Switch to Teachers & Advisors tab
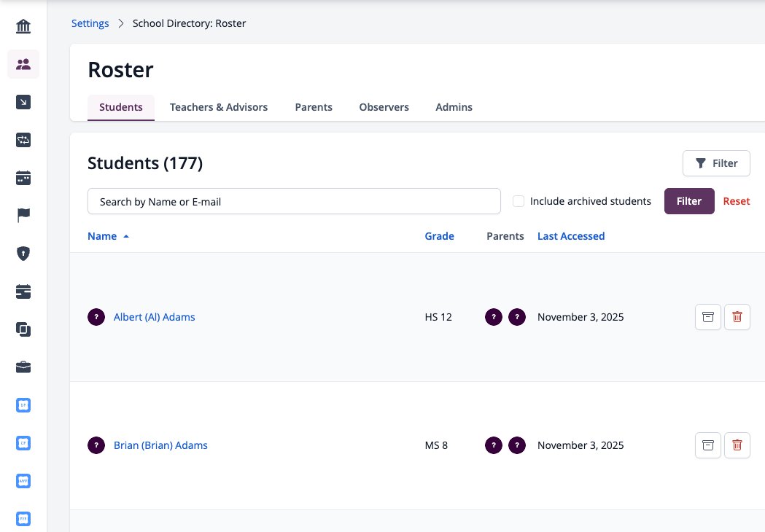Screen dimensions: 765x532 pos(219,107)
